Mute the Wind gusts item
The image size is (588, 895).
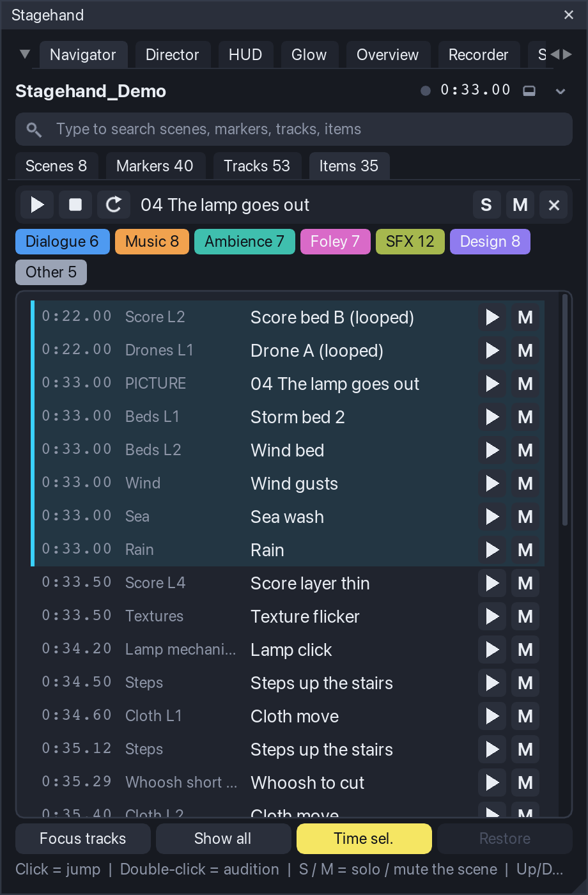[x=525, y=483]
